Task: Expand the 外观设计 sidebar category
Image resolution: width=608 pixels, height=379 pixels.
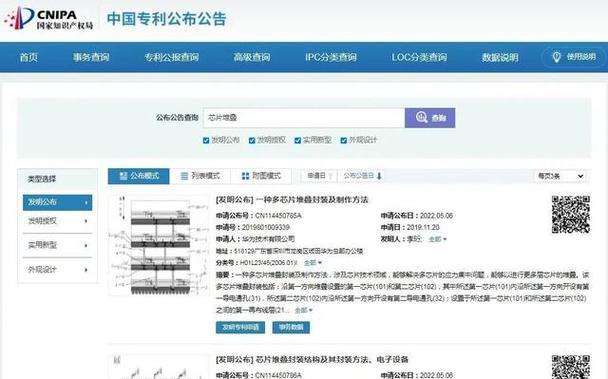Action: [x=57, y=270]
